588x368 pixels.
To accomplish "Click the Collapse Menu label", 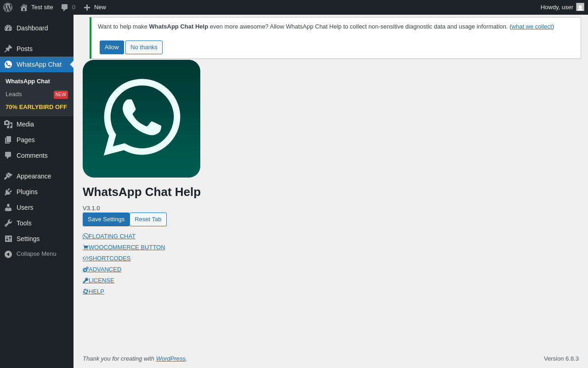I will tap(36, 254).
